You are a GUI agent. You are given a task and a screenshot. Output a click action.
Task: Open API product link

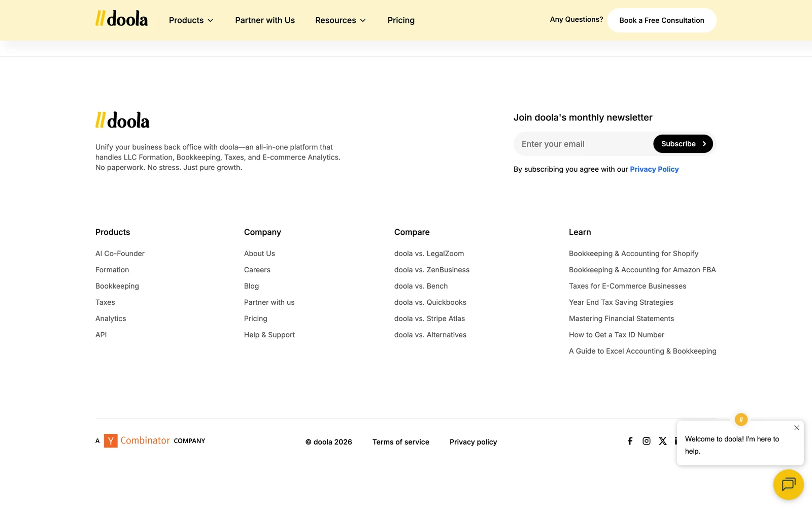click(x=101, y=335)
